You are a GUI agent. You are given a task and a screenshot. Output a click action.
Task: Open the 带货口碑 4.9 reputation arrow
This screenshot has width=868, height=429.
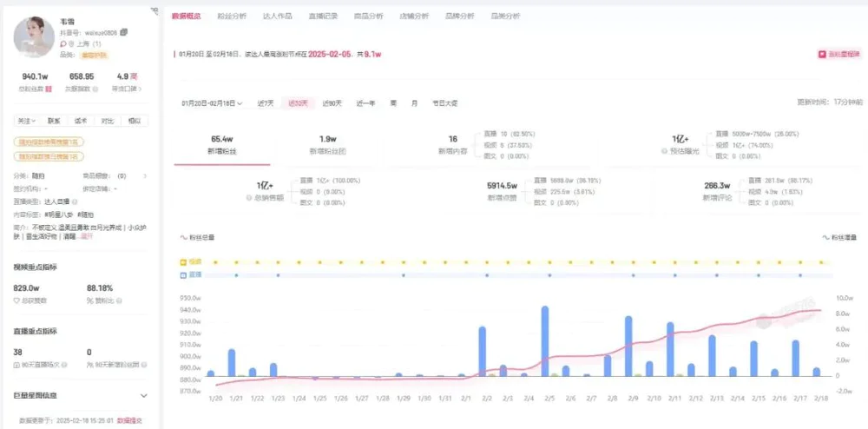coord(140,89)
